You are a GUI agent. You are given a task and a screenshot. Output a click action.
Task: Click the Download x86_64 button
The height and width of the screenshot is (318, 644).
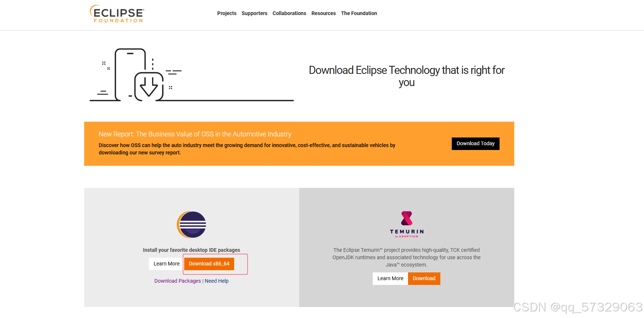pos(209,264)
